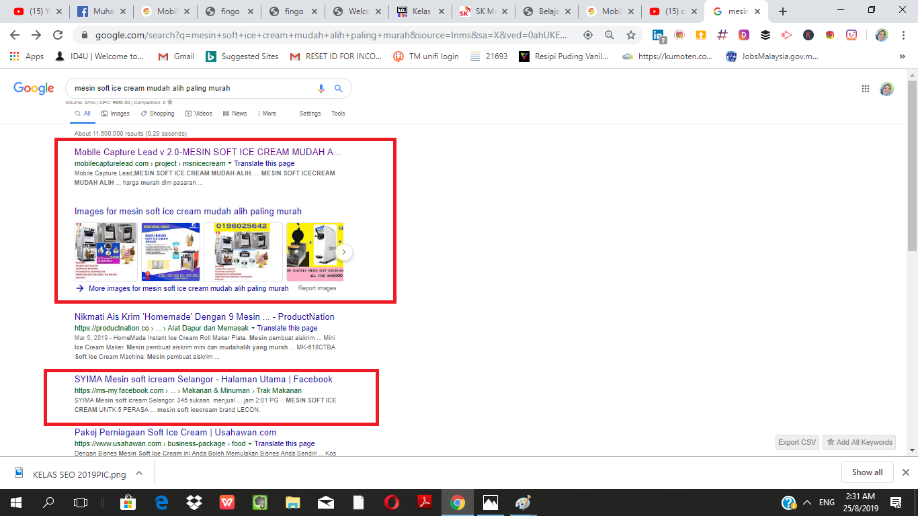This screenshot has width=918, height=516.
Task: Open Nikmati Ais Krim ProductNation result
Action: (204, 317)
